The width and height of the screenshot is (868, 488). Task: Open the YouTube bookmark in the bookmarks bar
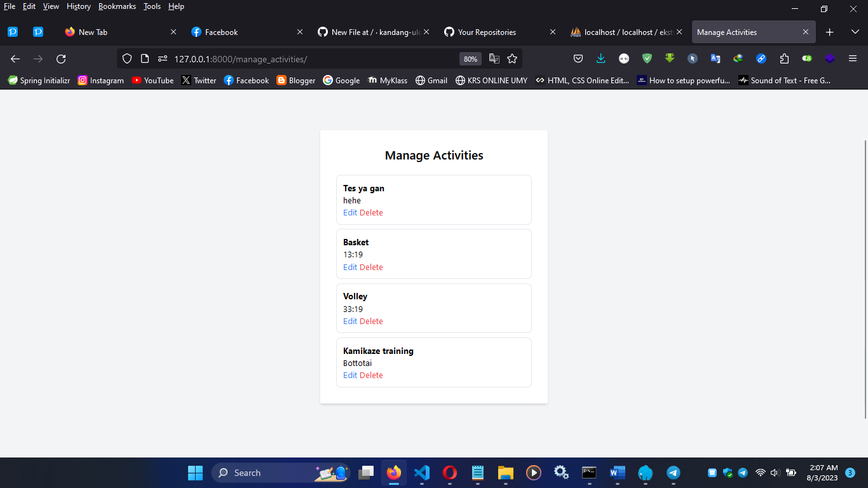click(x=153, y=80)
